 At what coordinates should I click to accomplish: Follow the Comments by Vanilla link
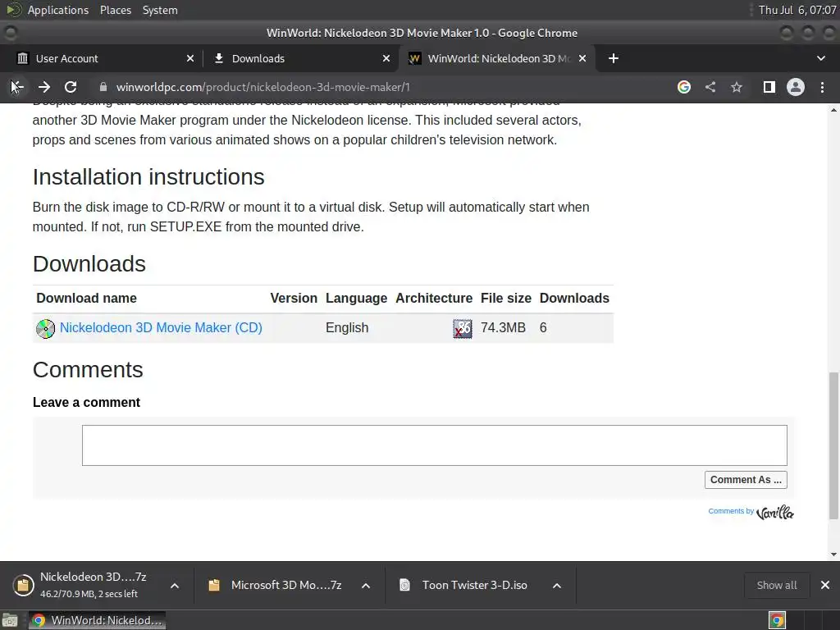751,512
